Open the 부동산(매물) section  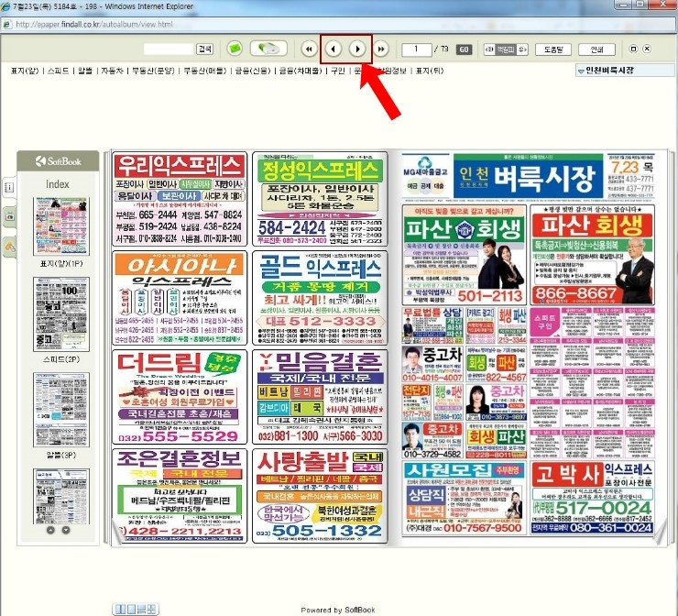click(205, 71)
